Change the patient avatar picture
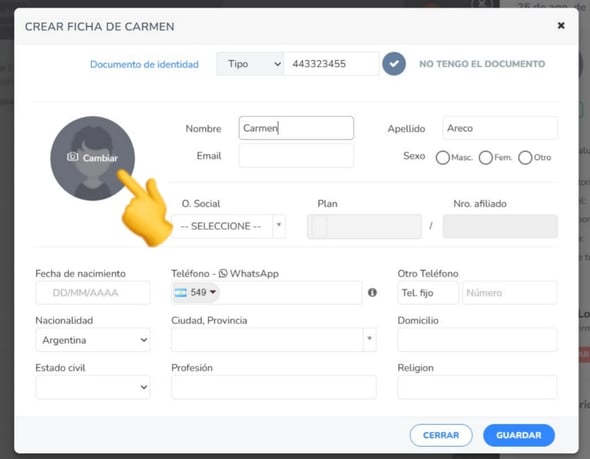 click(x=93, y=158)
